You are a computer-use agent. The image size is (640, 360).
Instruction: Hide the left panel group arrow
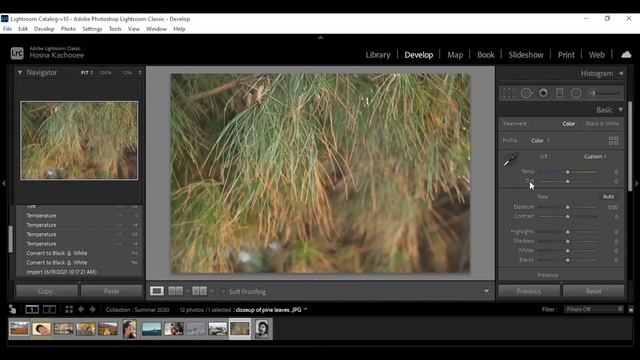pyautogui.click(x=4, y=183)
